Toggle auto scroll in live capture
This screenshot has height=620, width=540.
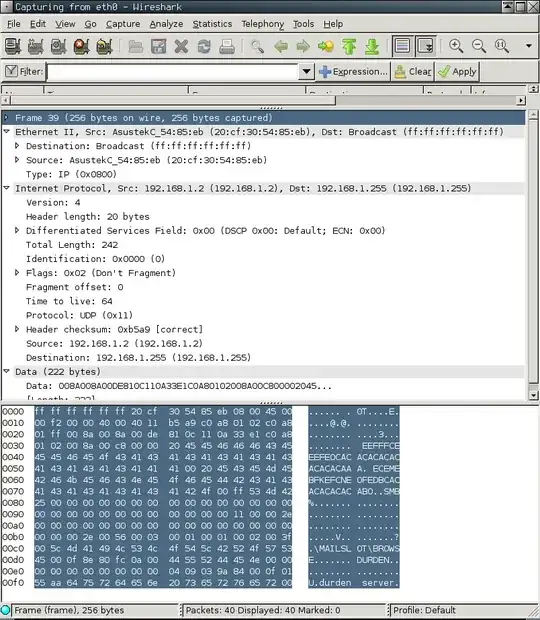pyautogui.click(x=425, y=46)
